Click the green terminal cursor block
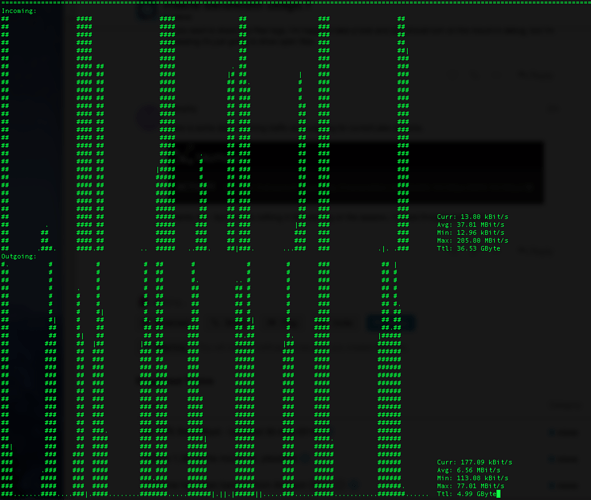 (x=499, y=494)
